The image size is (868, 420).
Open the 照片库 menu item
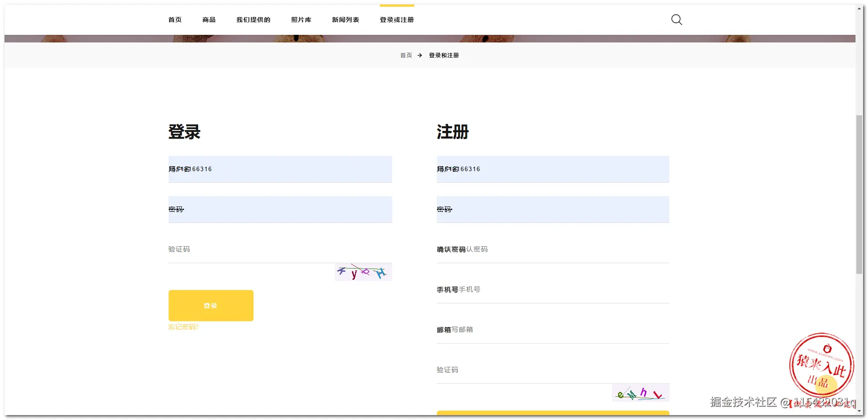click(301, 20)
